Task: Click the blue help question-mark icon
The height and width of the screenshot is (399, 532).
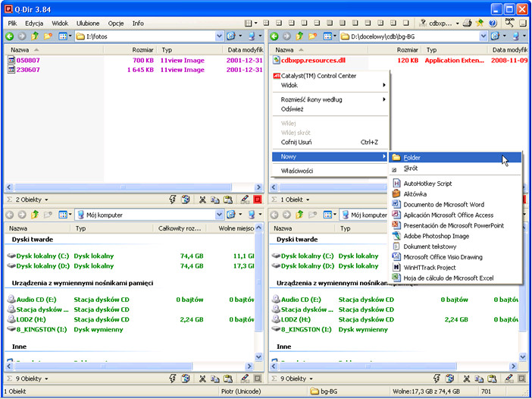Action: [x=493, y=23]
